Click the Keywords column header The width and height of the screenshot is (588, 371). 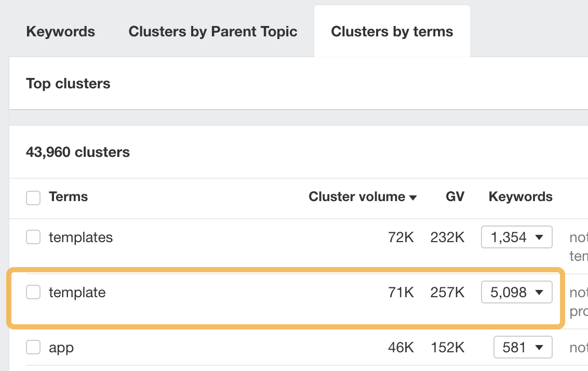coord(520,197)
